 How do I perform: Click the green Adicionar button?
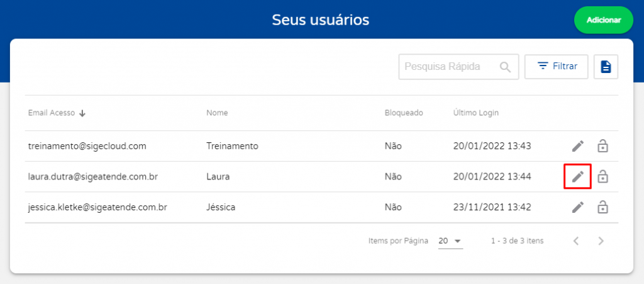(604, 20)
